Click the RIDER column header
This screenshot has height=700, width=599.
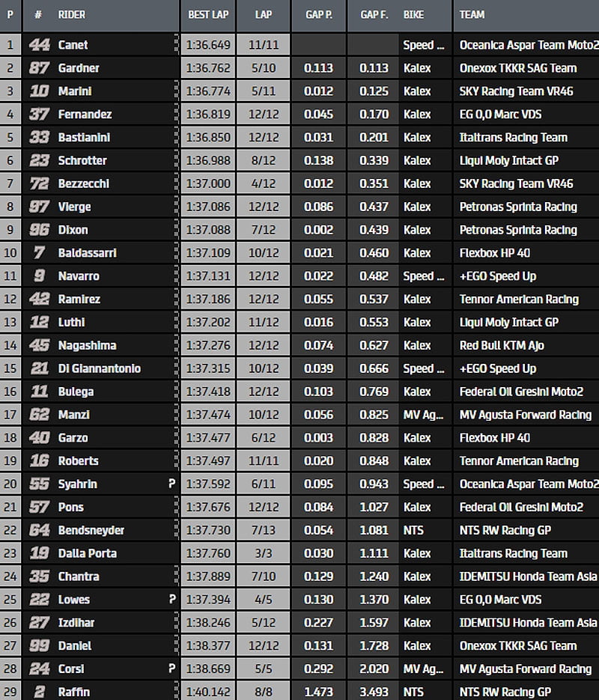click(x=72, y=14)
